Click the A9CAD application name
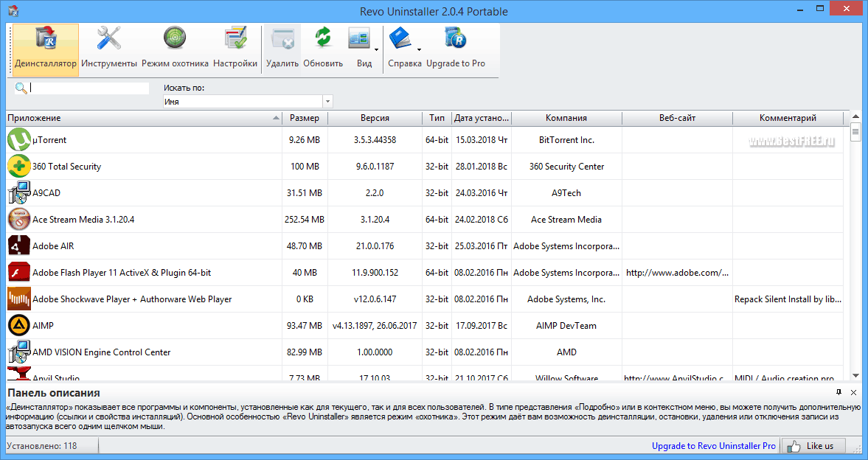868x460 pixels. [46, 193]
